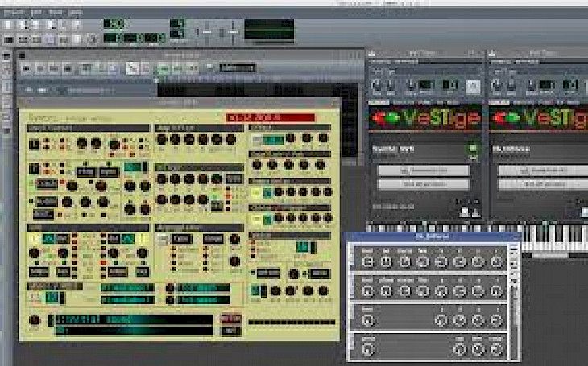588x366 pixels.
Task: Click Turn off all notes in second VeSTige
Action: [543, 184]
